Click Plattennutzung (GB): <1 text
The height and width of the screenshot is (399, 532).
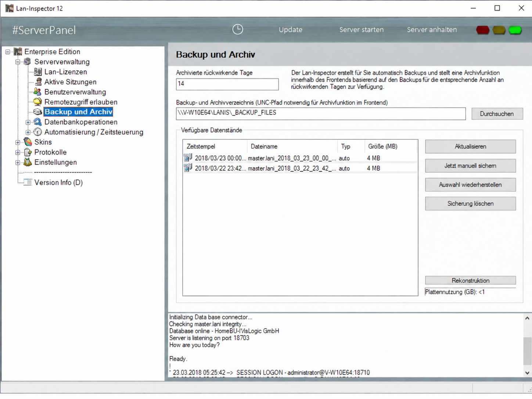pyautogui.click(x=455, y=292)
